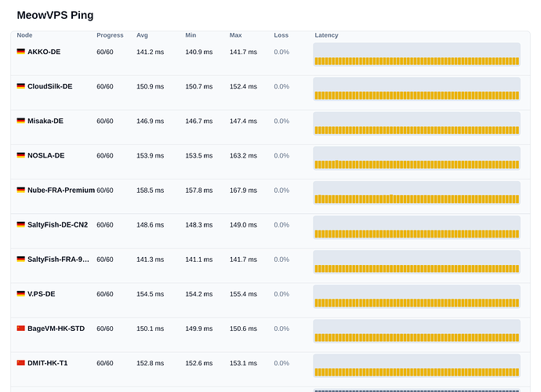The width and height of the screenshot is (541, 392).
Task: Click the 147.4 ms max for Misaka-DE
Action: pyautogui.click(x=243, y=121)
